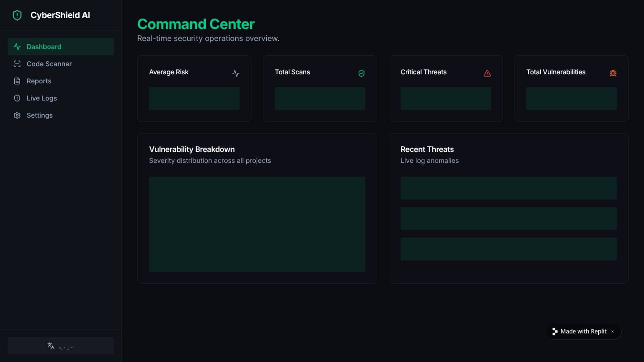Image resolution: width=644 pixels, height=362 pixels.
Task: Open the Reports section
Action: click(x=60, y=81)
